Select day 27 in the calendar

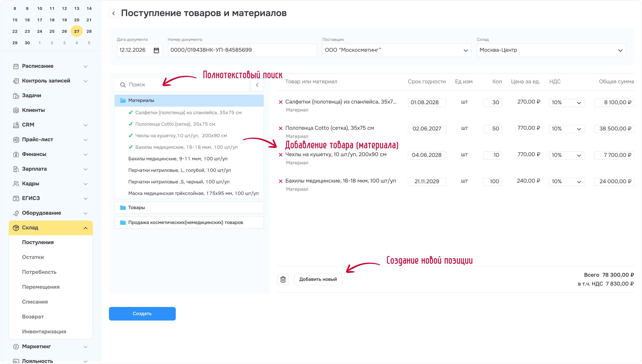tap(77, 31)
